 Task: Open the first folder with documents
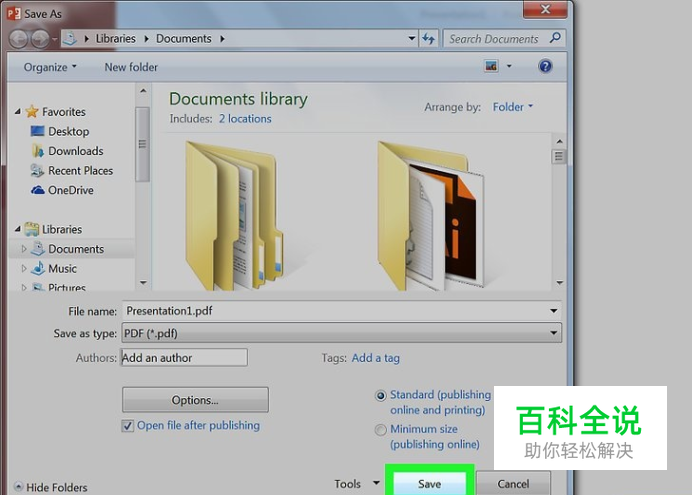click(x=234, y=215)
